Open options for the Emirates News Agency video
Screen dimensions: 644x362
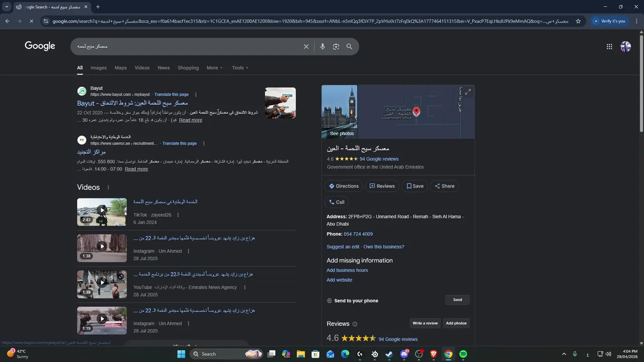point(245,288)
